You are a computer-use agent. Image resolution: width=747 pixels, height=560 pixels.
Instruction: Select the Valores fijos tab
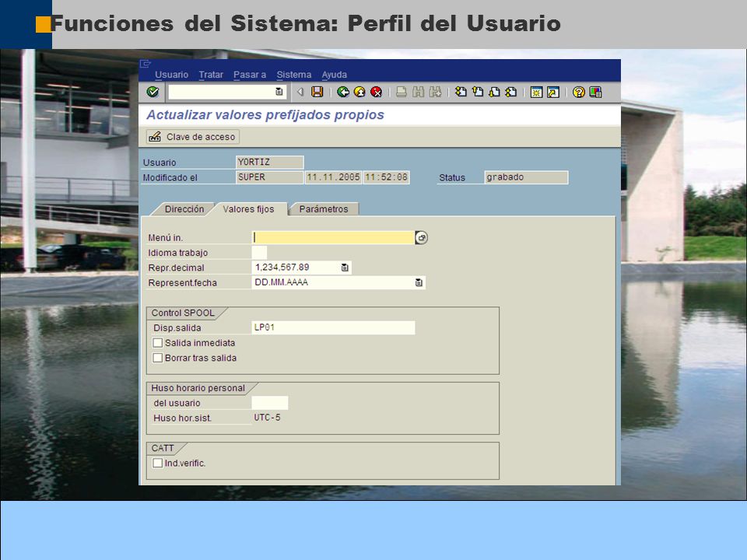tap(249, 209)
